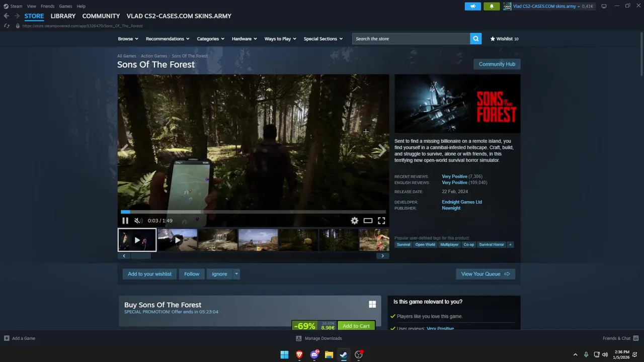Open the waterfall screenshot thumbnail
644x362 pixels.
coord(217,240)
